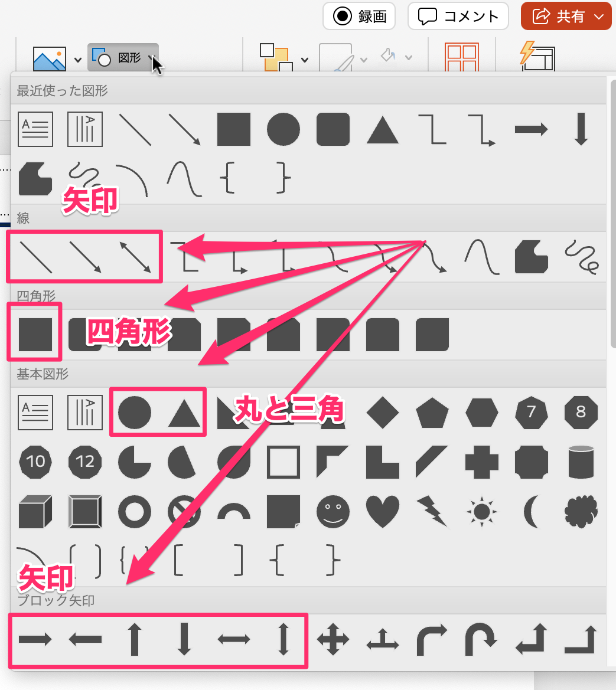616x690 pixels.
Task: Choose the U-turn arrow shape
Action: [482, 639]
